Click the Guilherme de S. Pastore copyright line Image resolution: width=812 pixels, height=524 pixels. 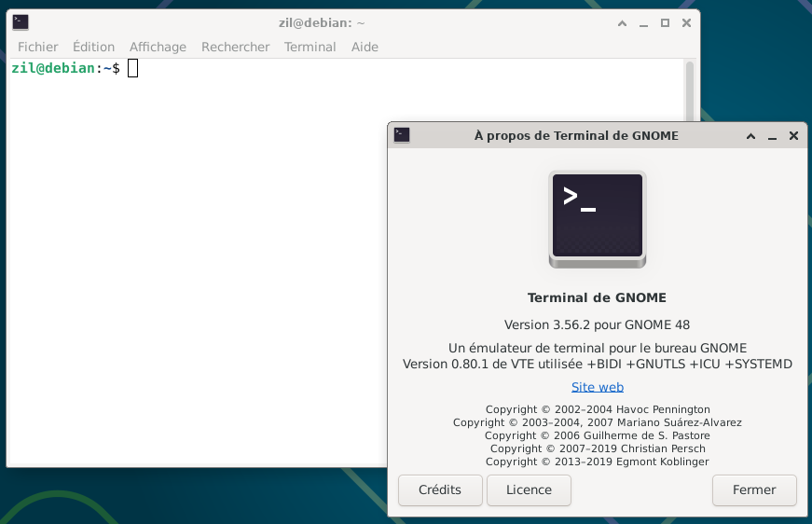[x=598, y=435]
